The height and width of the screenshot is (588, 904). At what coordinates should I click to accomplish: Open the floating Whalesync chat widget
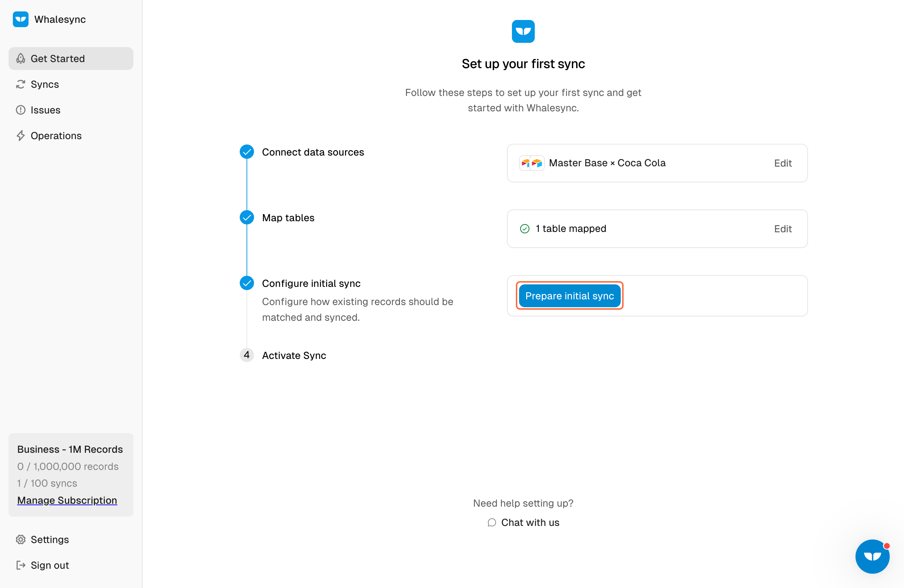(x=873, y=557)
